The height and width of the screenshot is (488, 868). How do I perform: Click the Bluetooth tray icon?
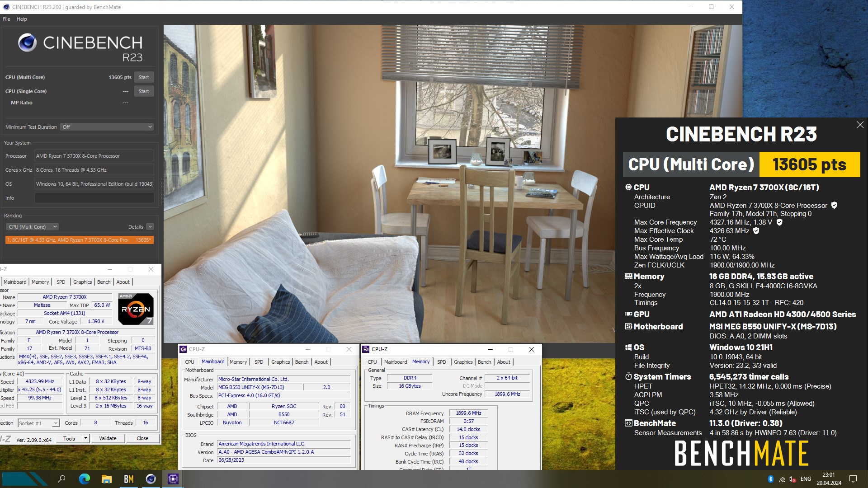[x=771, y=479]
